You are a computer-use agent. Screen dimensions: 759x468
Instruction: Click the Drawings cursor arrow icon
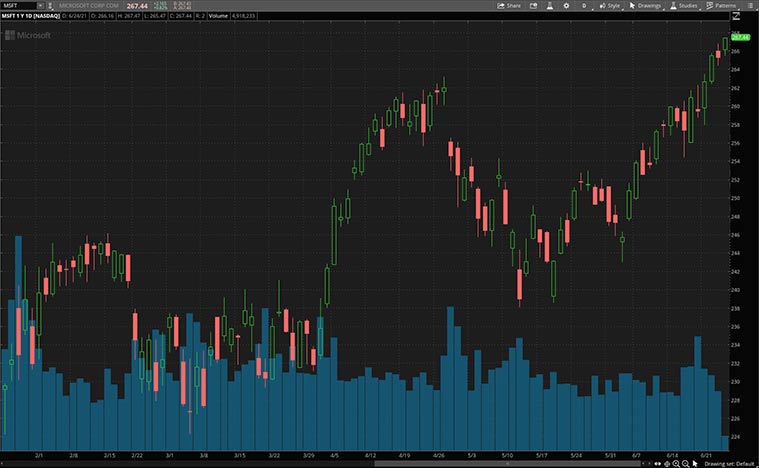tap(632, 6)
